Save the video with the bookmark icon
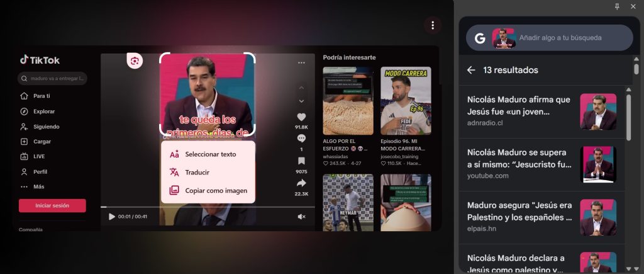Viewport: 644px width, 274px height. pos(301,161)
